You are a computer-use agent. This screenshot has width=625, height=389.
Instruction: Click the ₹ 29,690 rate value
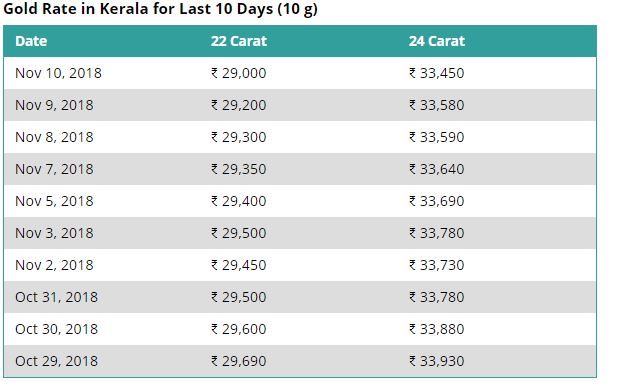pyautogui.click(x=238, y=361)
